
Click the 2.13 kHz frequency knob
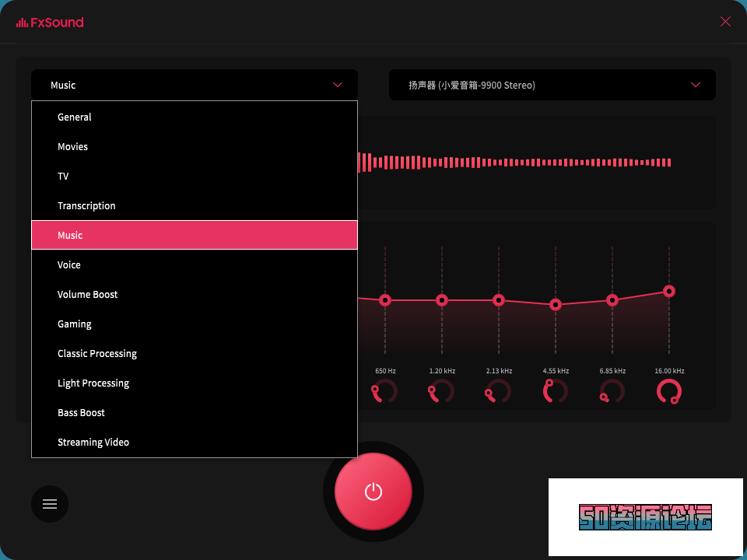[x=499, y=391]
